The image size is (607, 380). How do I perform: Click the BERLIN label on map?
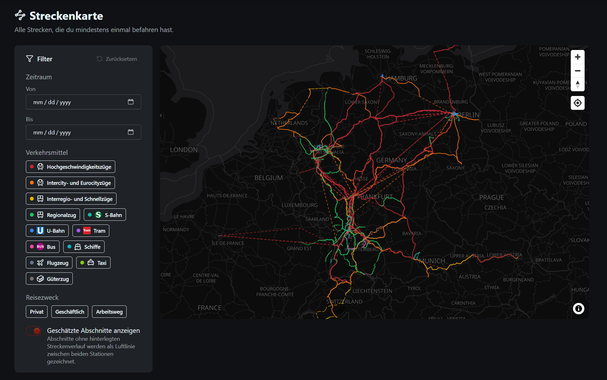(468, 115)
